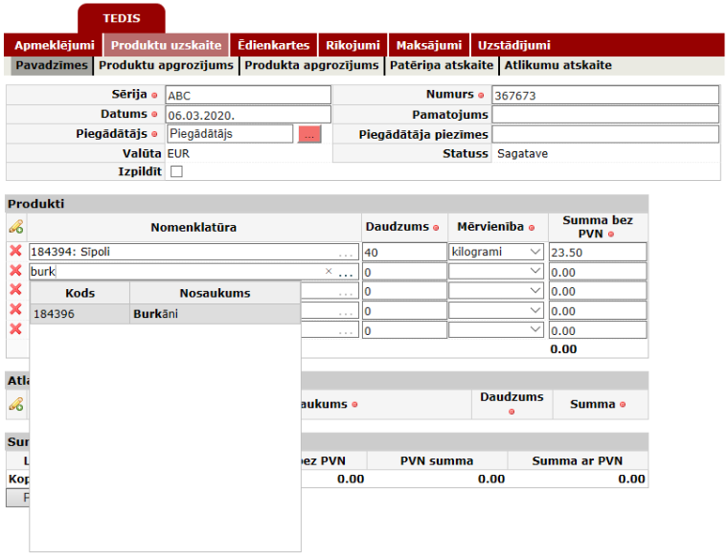This screenshot has height=560, width=728.
Task: Clear the 'burk' search text with x
Action: (329, 271)
